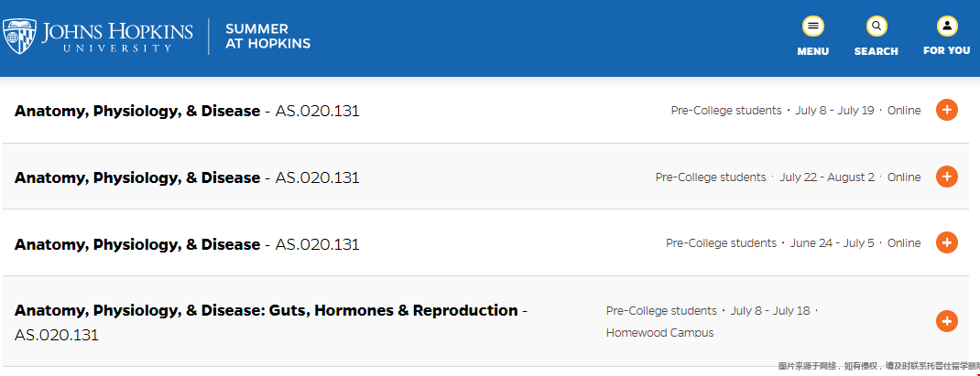Screen dimensions: 980x376
Task: Open first Anatomy, Physiology, & Disease title
Action: tap(137, 112)
